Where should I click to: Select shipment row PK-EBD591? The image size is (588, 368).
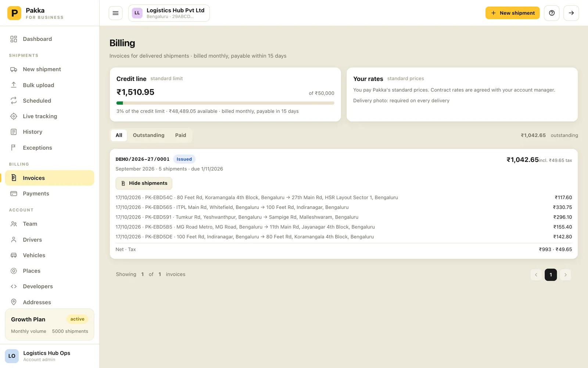tap(344, 217)
